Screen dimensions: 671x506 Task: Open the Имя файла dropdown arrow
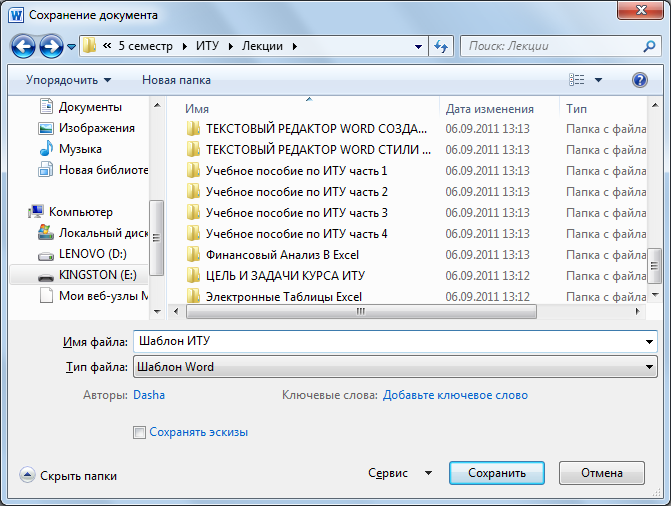[649, 342]
